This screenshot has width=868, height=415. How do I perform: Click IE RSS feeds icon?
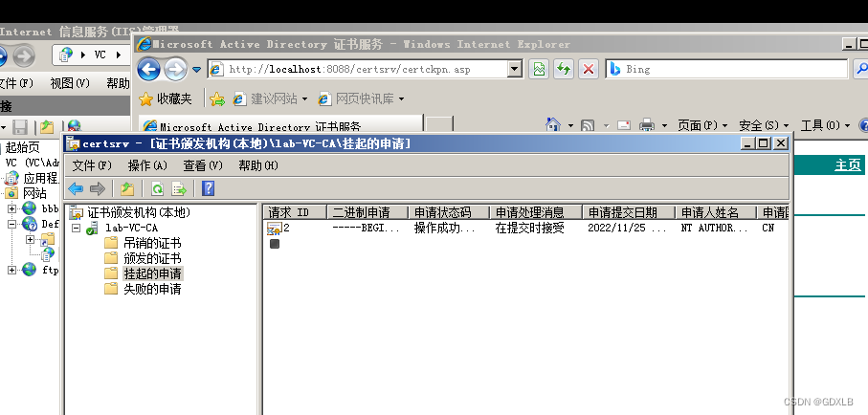tap(588, 125)
